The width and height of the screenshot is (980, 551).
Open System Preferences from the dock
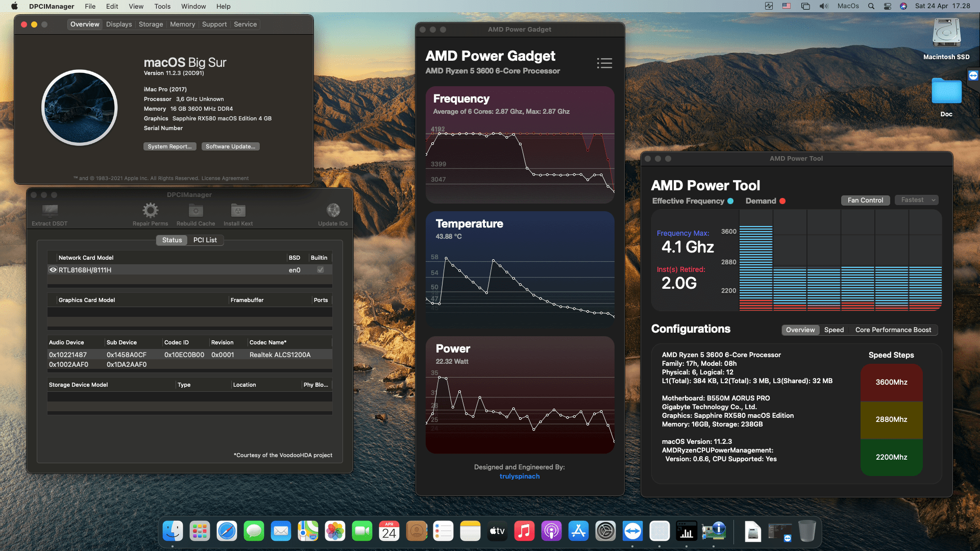pyautogui.click(x=605, y=531)
